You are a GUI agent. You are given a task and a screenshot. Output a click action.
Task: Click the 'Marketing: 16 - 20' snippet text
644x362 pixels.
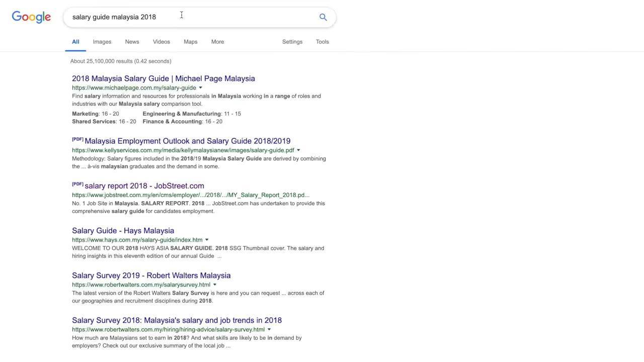coord(96,114)
